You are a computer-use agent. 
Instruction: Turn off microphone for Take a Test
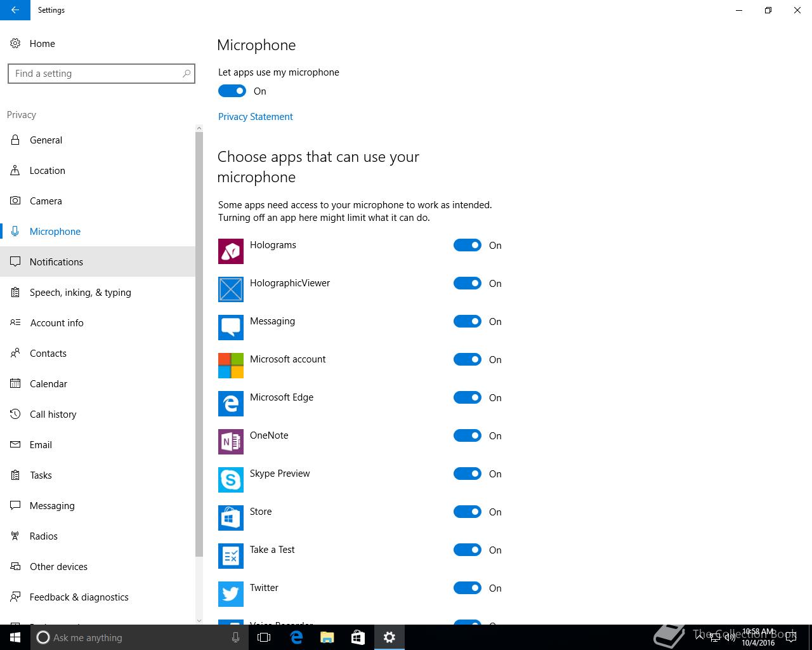[x=468, y=550]
